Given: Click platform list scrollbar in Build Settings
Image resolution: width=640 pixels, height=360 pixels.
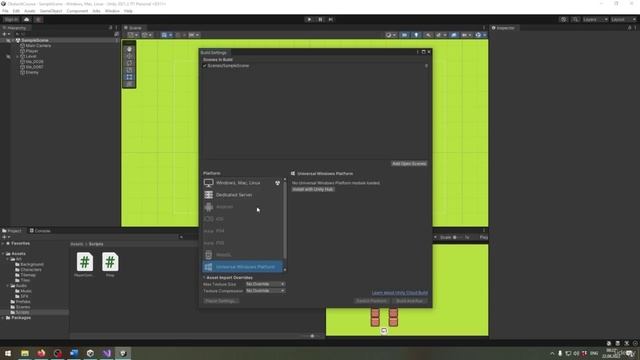Looking at the screenshot, I should pyautogui.click(x=284, y=220).
